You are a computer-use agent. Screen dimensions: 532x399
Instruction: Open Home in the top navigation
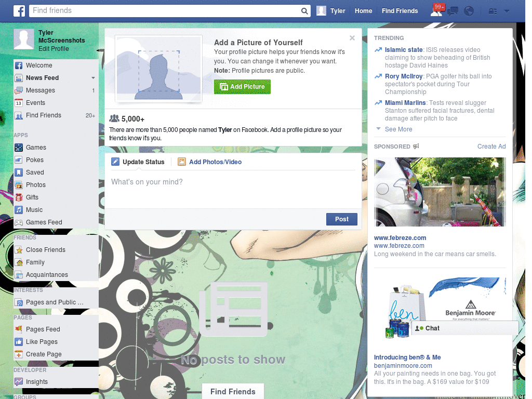[x=363, y=11]
